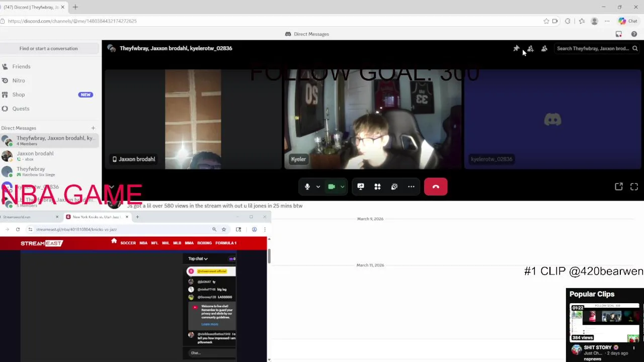Create new DM with plus icon

click(93, 128)
